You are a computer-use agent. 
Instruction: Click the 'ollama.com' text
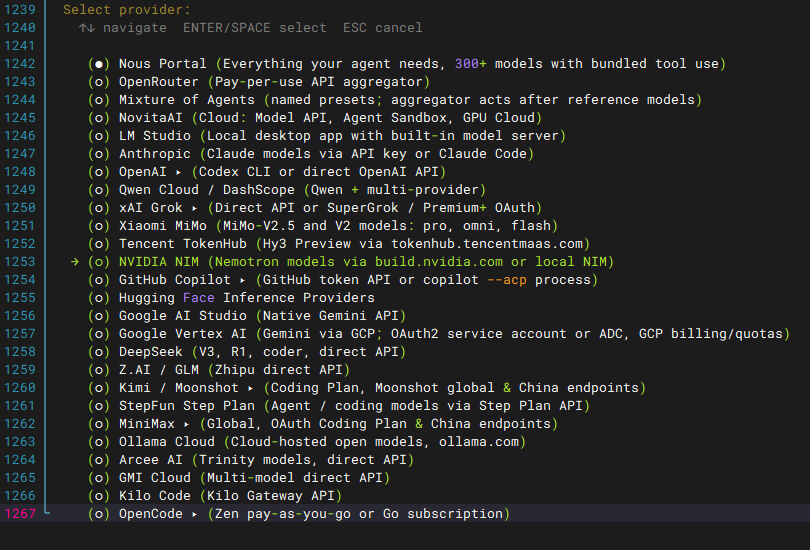479,442
